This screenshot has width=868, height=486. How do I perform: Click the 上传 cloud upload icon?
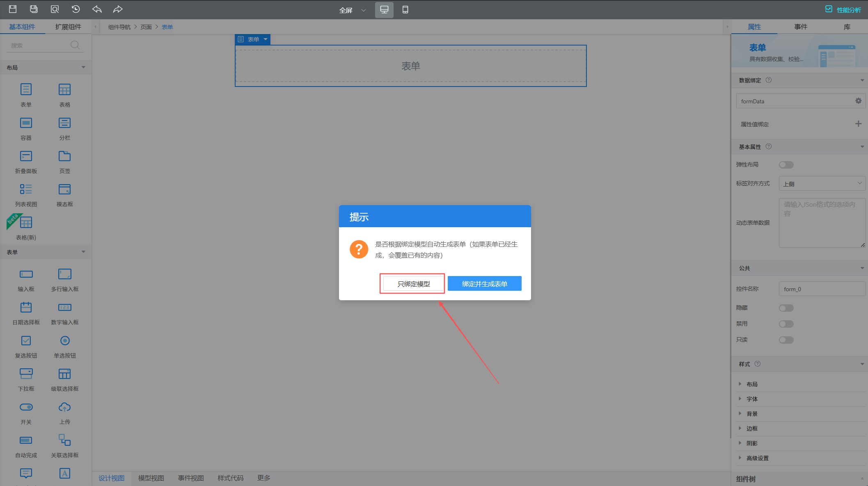[x=64, y=407]
